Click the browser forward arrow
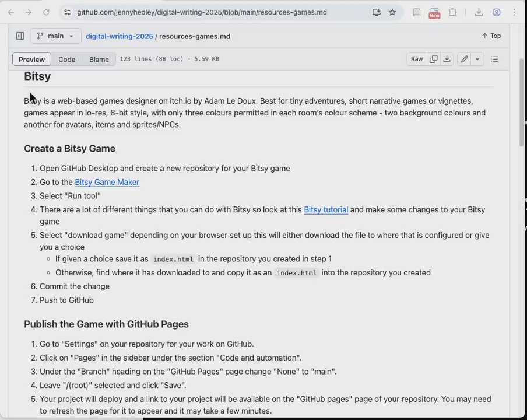The image size is (527, 420). [x=29, y=12]
